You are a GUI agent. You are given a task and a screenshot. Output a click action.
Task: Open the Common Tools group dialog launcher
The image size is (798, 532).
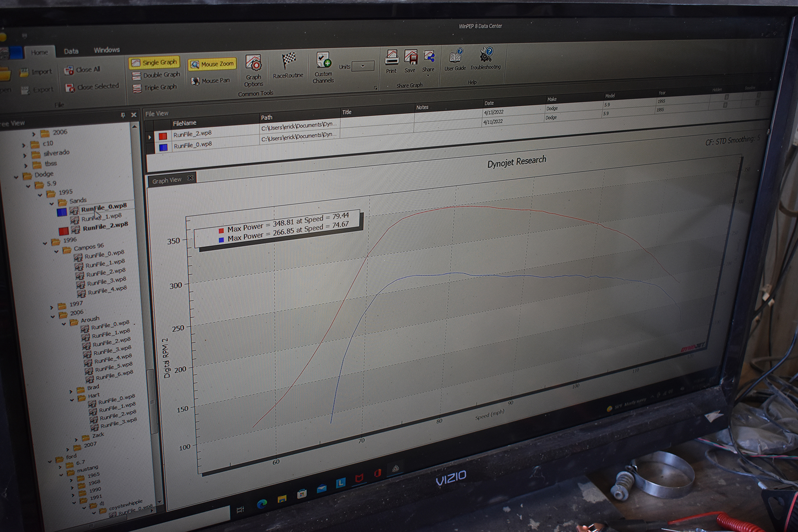(376, 88)
